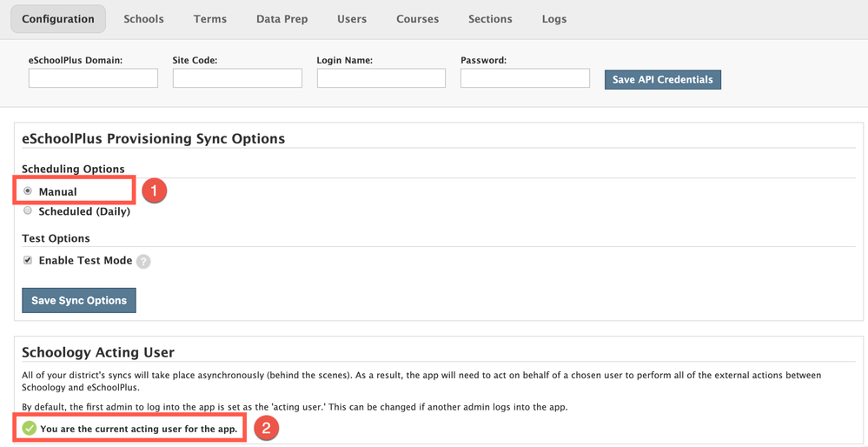Click the Password input field
The width and height of the screenshot is (868, 447).
[526, 78]
